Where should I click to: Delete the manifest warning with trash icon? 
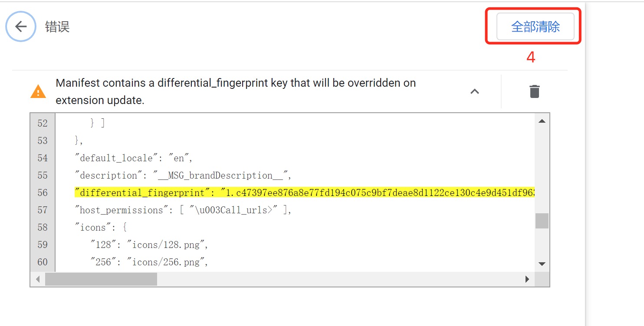pyautogui.click(x=534, y=91)
